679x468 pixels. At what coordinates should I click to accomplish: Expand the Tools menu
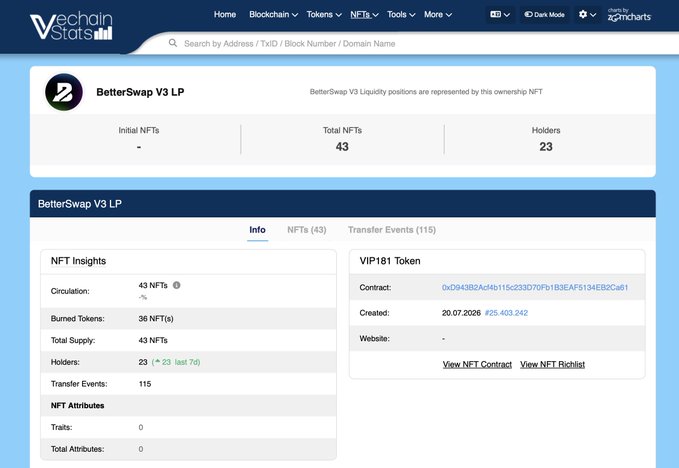click(401, 14)
